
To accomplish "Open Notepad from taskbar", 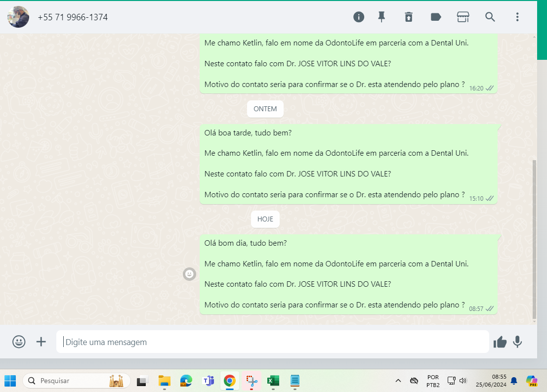I will tap(295, 381).
